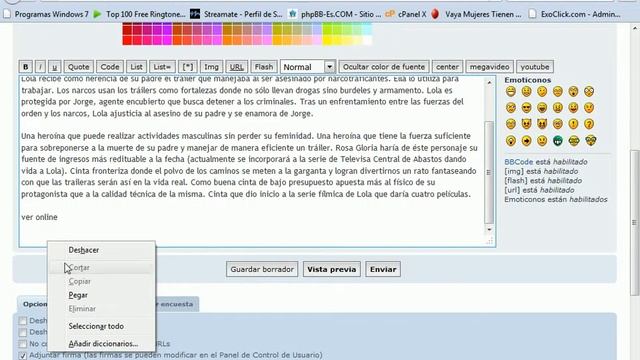Click Ocultar color de fuente
The width and height of the screenshot is (640, 360).
tap(384, 67)
